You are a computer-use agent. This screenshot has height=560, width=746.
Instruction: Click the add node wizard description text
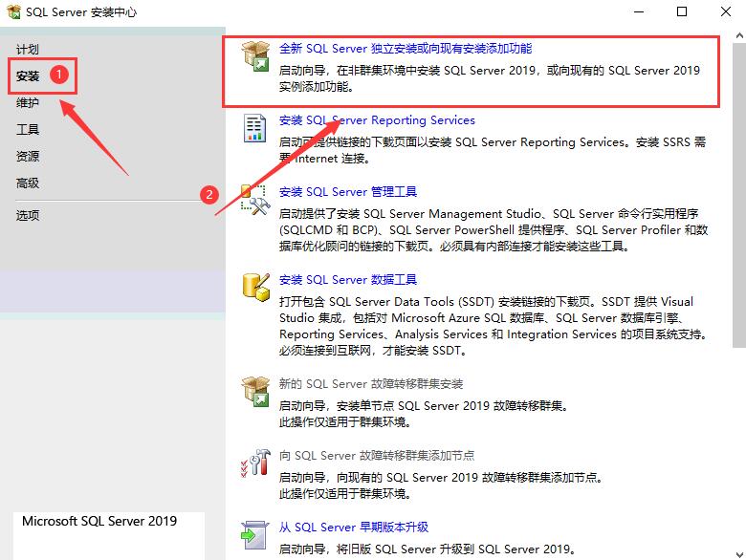pos(441,485)
